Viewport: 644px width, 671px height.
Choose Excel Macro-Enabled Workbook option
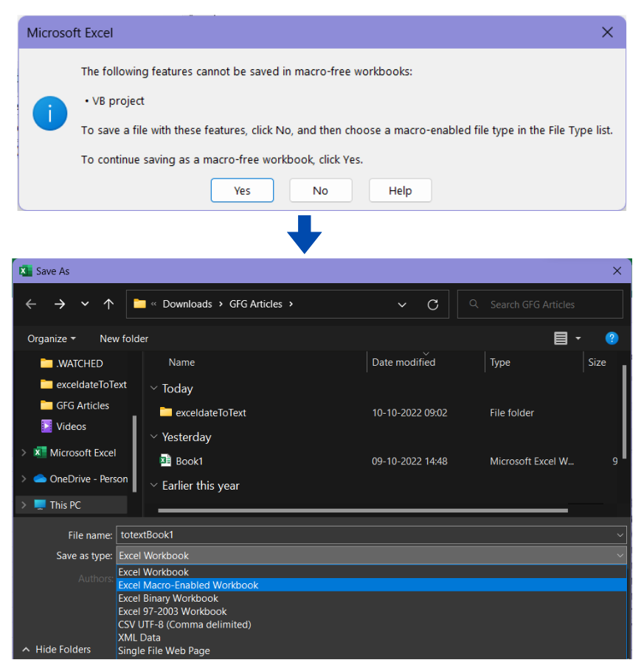(x=371, y=585)
